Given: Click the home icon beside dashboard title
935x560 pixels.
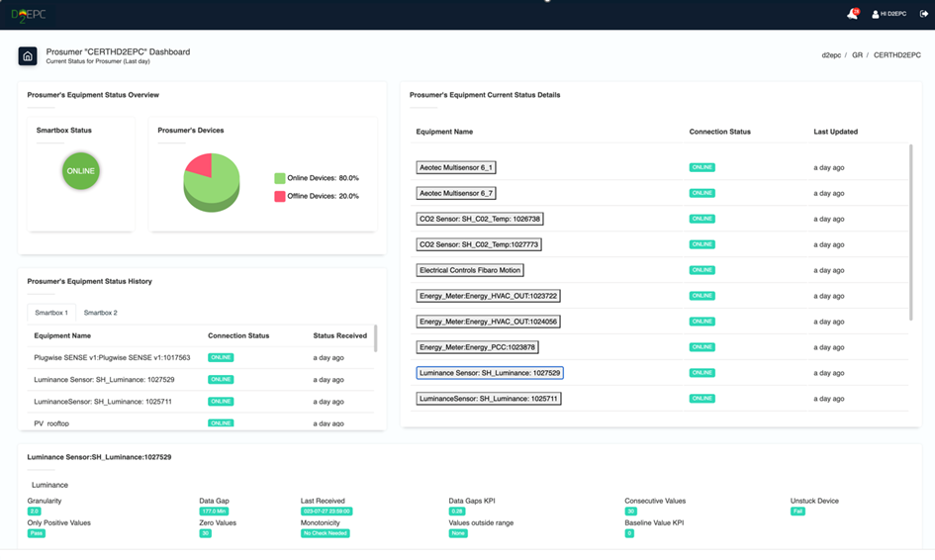Looking at the screenshot, I should (28, 56).
